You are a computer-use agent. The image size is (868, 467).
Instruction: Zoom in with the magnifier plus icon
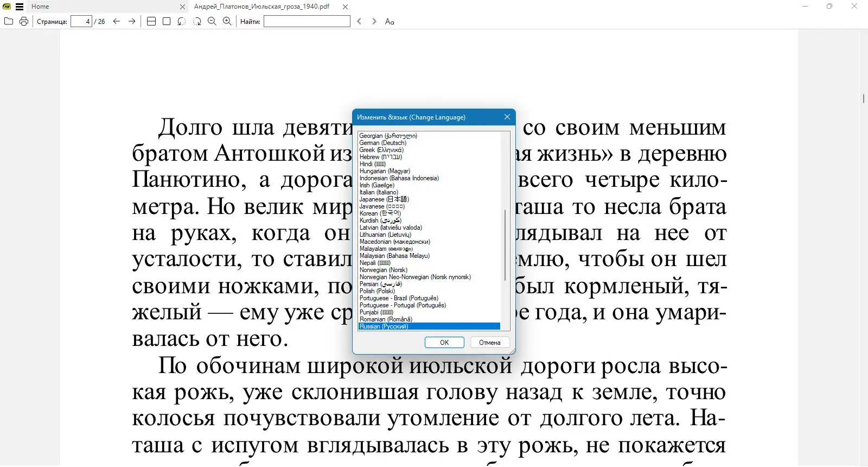(227, 21)
